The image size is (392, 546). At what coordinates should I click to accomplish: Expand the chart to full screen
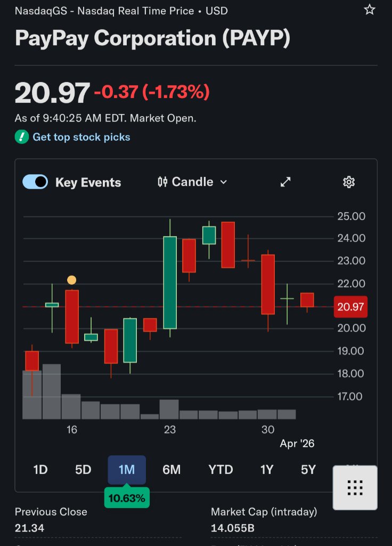coord(285,182)
